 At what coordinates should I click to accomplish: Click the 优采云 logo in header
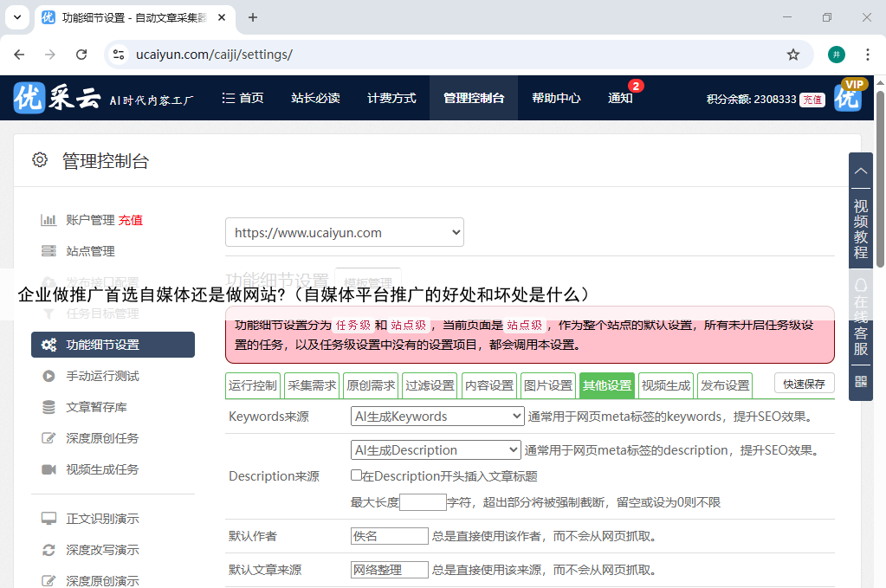[x=57, y=98]
